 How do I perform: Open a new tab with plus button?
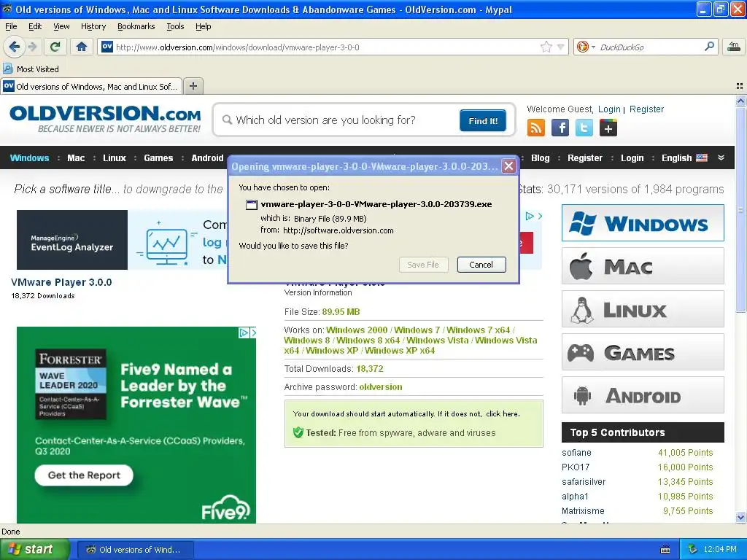[x=193, y=86]
